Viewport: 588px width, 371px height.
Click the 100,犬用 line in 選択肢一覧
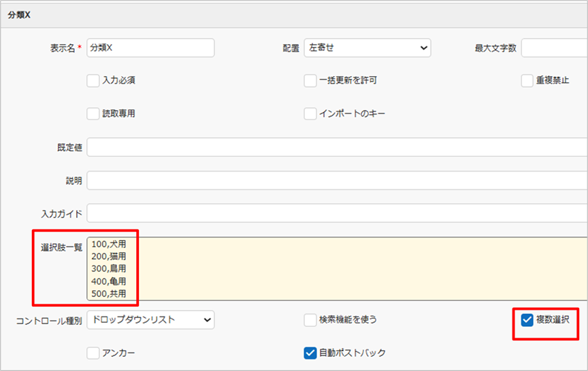tap(109, 244)
